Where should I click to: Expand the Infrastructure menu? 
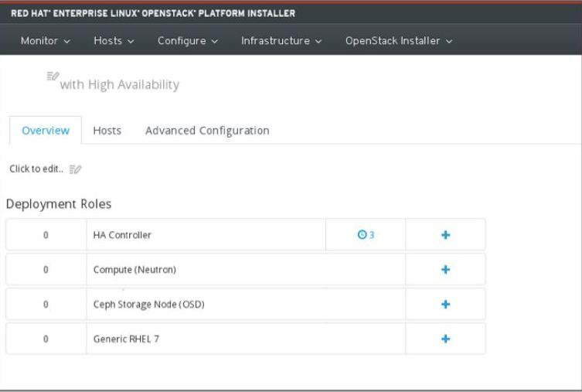[281, 40]
